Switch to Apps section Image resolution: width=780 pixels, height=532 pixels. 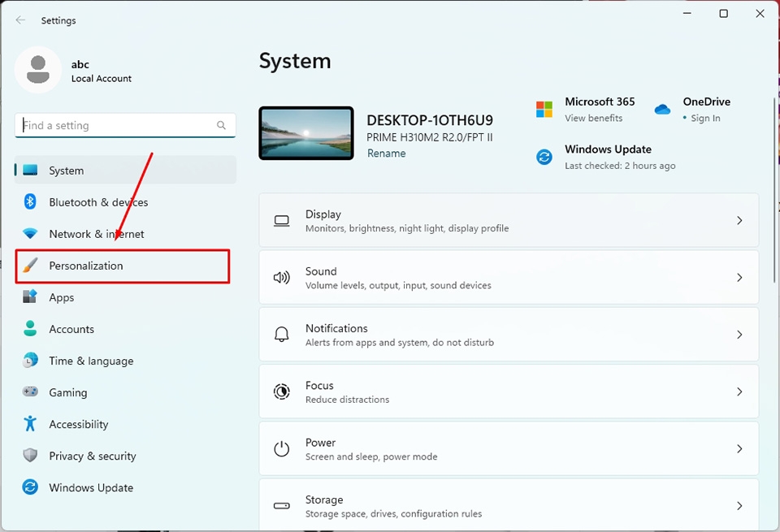tap(125, 297)
